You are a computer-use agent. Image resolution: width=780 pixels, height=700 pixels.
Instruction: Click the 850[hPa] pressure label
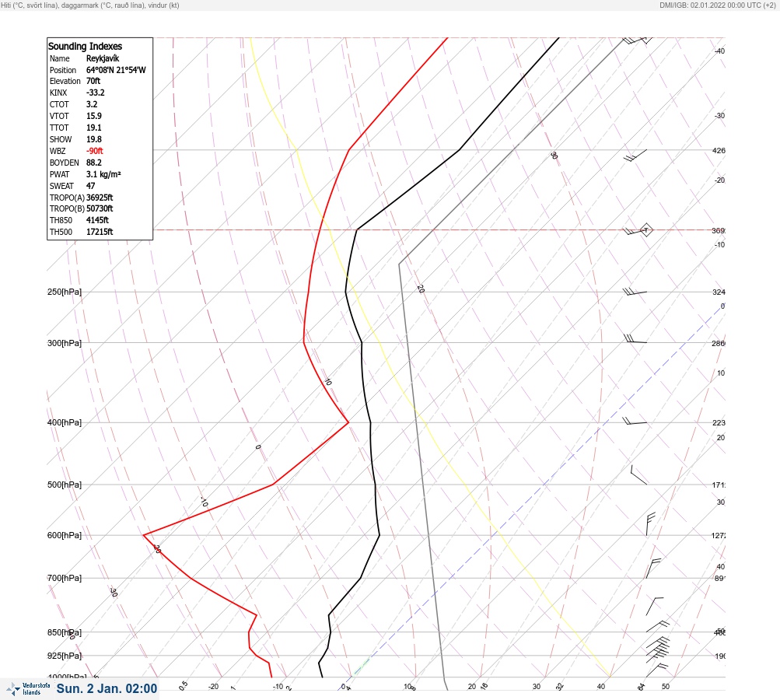[x=65, y=632]
